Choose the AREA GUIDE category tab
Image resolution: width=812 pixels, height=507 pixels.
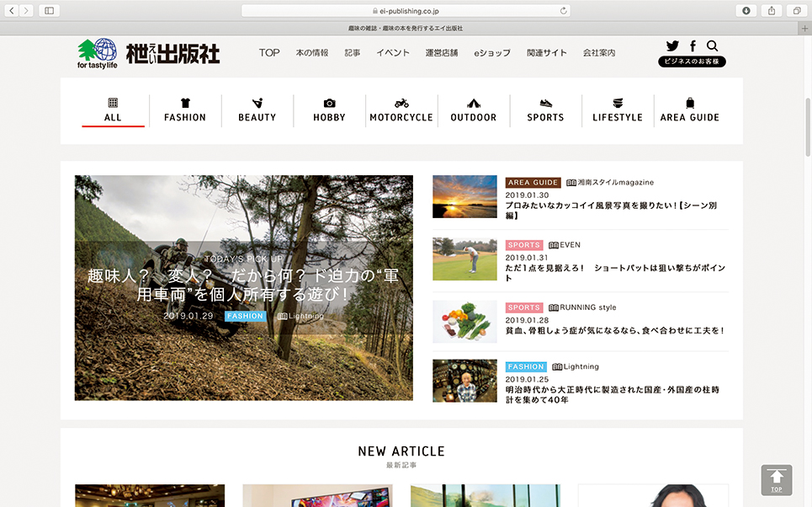689,110
